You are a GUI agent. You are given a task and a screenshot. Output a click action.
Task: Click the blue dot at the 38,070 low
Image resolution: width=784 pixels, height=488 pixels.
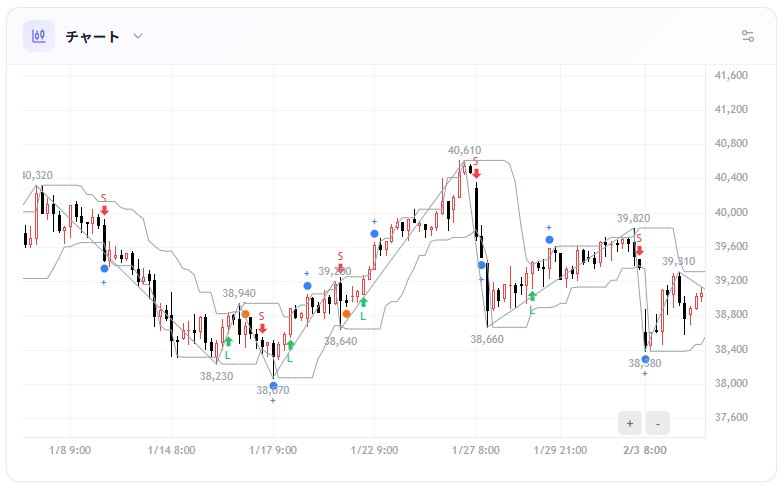point(273,386)
